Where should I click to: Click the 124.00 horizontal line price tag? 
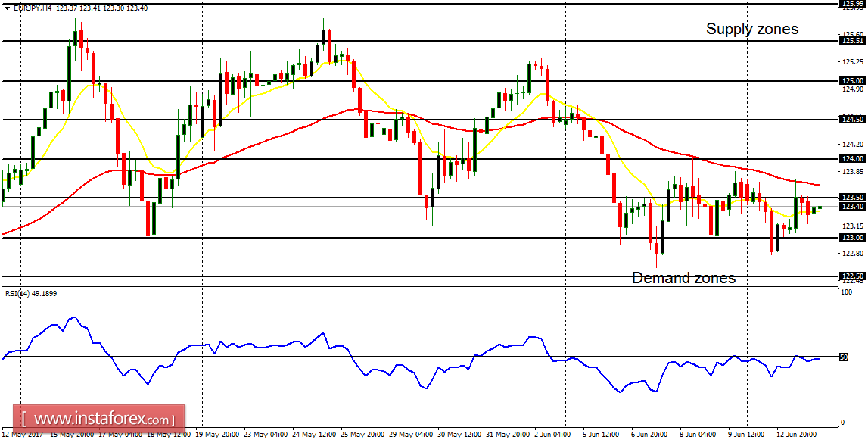pos(853,159)
